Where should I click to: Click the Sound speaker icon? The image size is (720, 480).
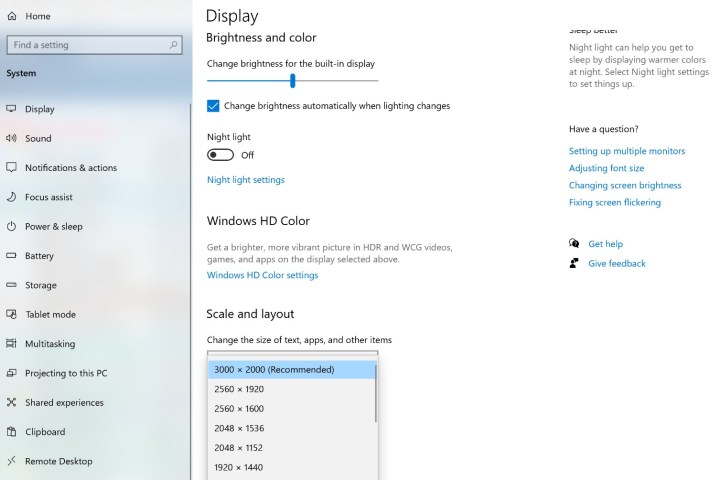pyautogui.click(x=12, y=138)
